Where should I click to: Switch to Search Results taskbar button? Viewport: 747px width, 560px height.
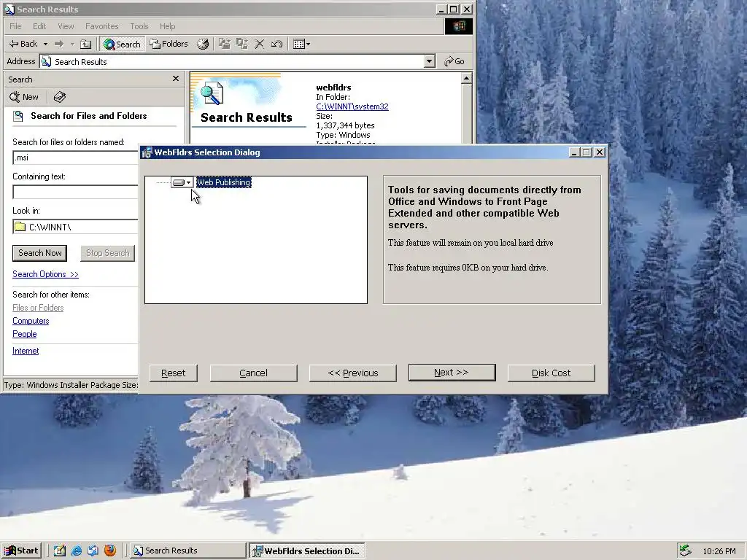click(x=187, y=551)
